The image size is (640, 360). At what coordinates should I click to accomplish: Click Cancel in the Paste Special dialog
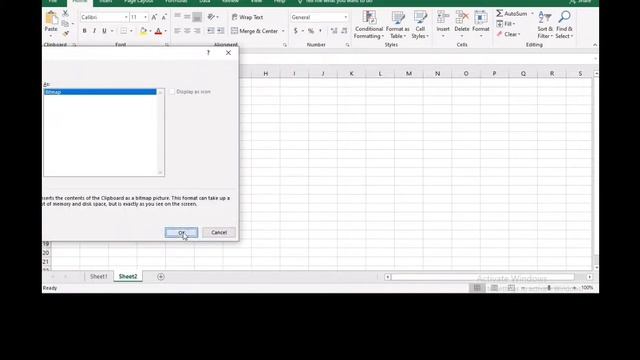point(219,232)
